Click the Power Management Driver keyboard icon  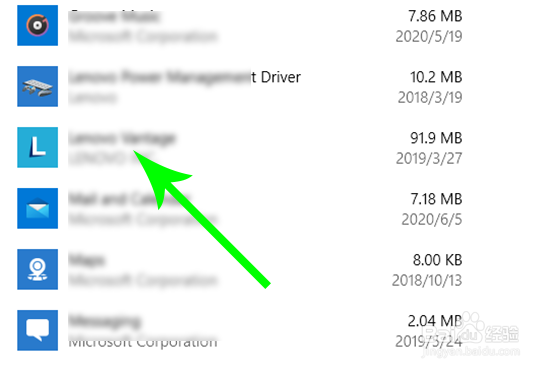pyautogui.click(x=38, y=86)
